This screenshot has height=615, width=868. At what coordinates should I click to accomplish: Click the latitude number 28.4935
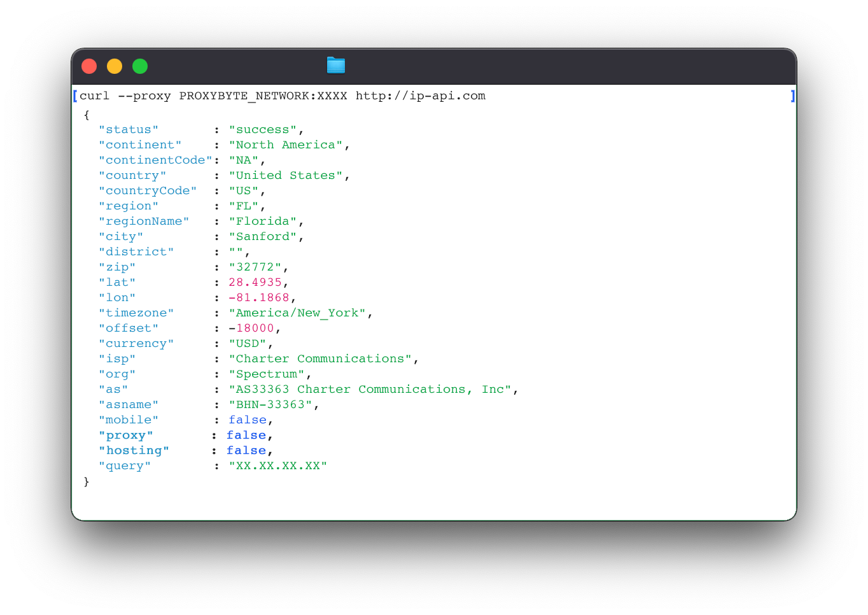(255, 283)
